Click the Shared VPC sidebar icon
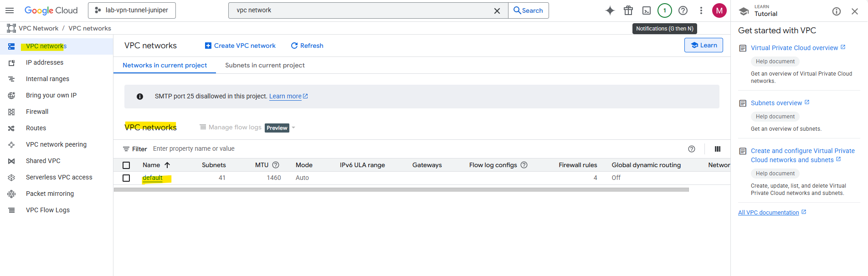Viewport: 868px width, 276px height. [11, 161]
